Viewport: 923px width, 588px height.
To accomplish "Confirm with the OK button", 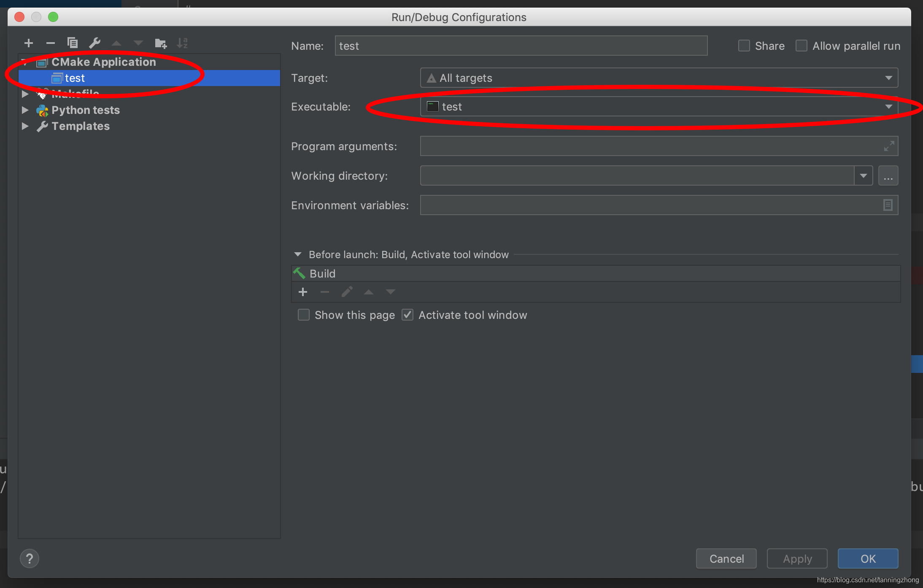I will click(868, 559).
